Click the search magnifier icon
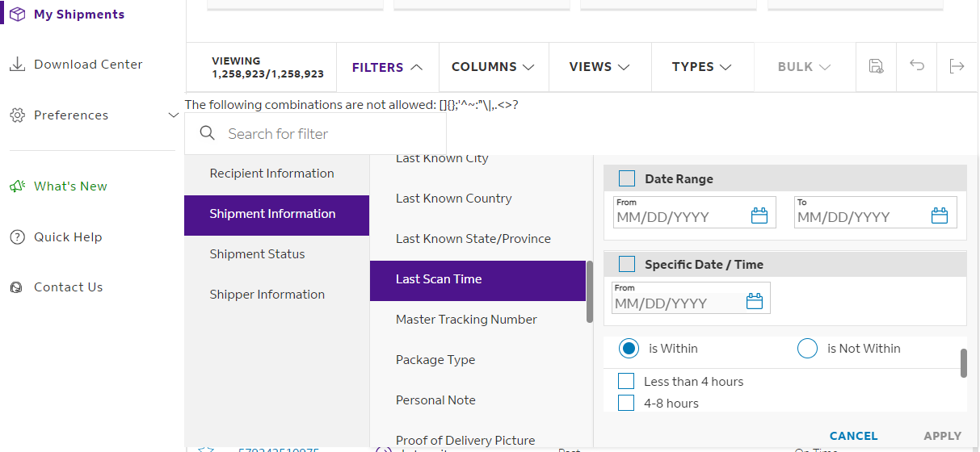The height and width of the screenshot is (452, 980). coord(208,133)
